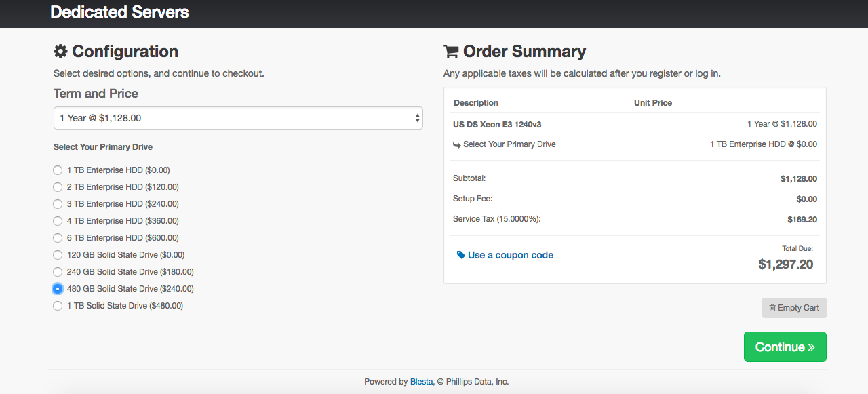Image resolution: width=868 pixels, height=394 pixels.
Task: Click the Configuration gear icon
Action: click(x=60, y=52)
